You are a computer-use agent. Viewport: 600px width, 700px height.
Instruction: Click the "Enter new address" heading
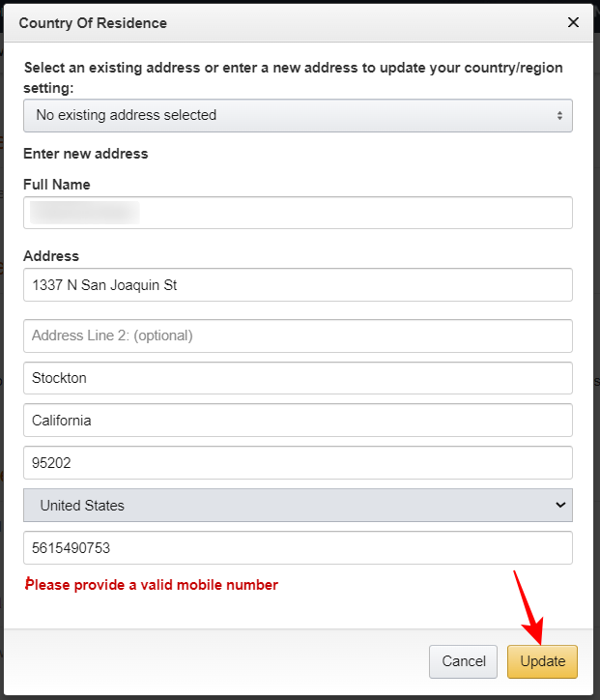(x=86, y=154)
